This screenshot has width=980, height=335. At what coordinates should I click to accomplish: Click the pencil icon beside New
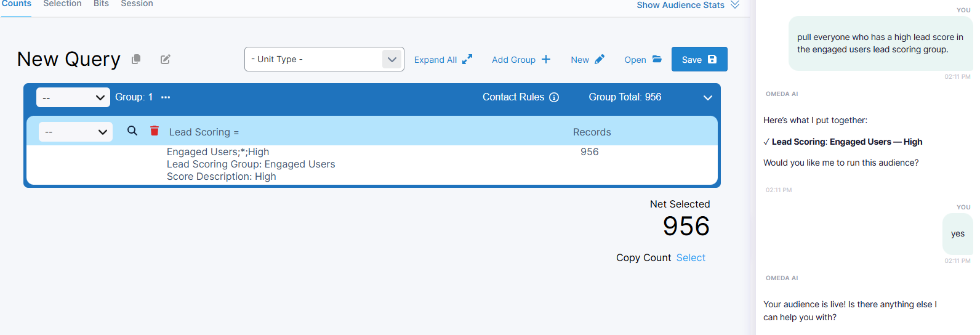(x=600, y=59)
